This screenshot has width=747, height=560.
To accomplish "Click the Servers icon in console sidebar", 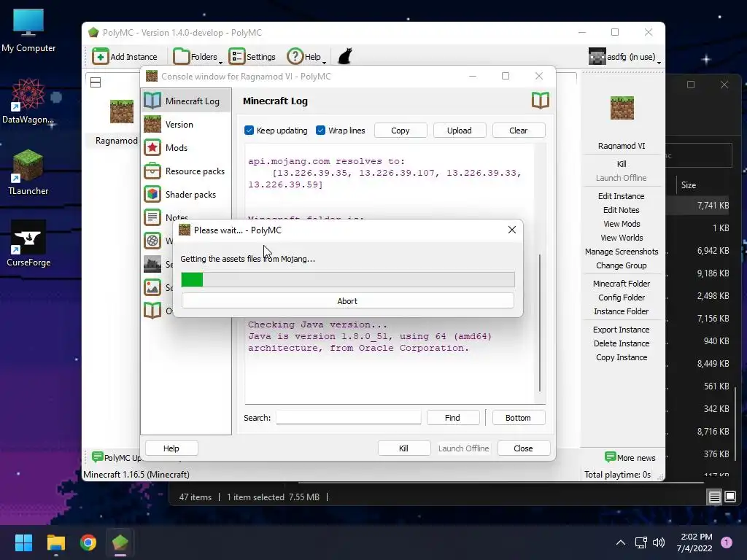I will click(152, 264).
